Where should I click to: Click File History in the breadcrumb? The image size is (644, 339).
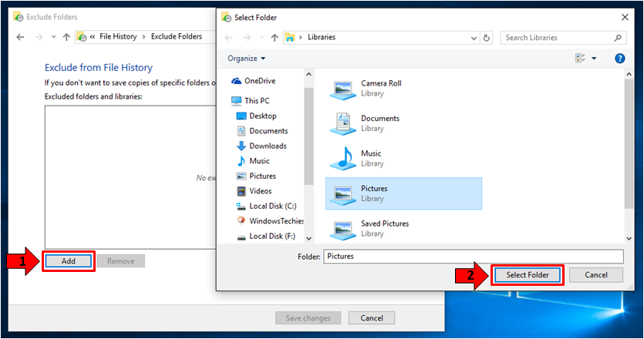click(x=118, y=36)
